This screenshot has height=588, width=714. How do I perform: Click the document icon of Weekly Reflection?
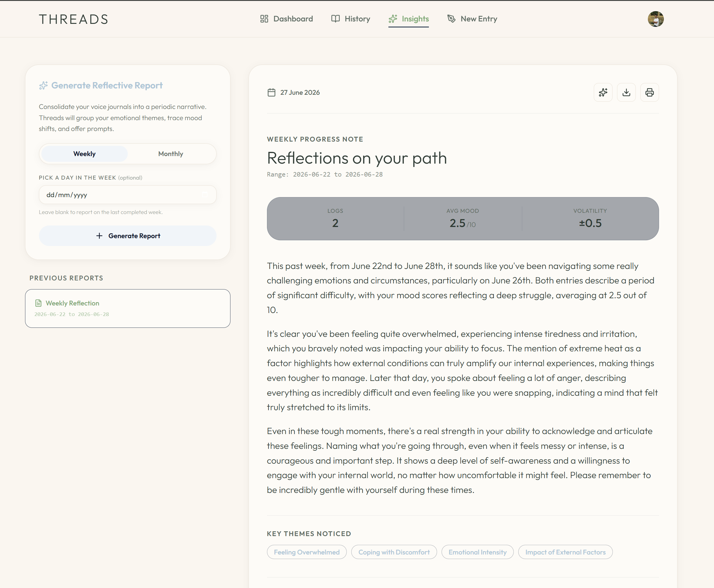pos(38,303)
